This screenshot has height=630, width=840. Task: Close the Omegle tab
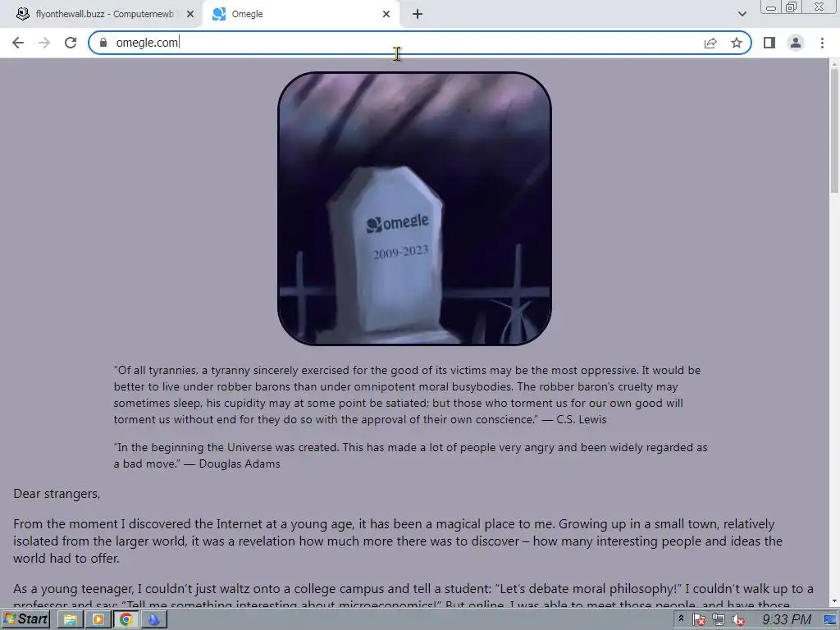[x=386, y=14]
